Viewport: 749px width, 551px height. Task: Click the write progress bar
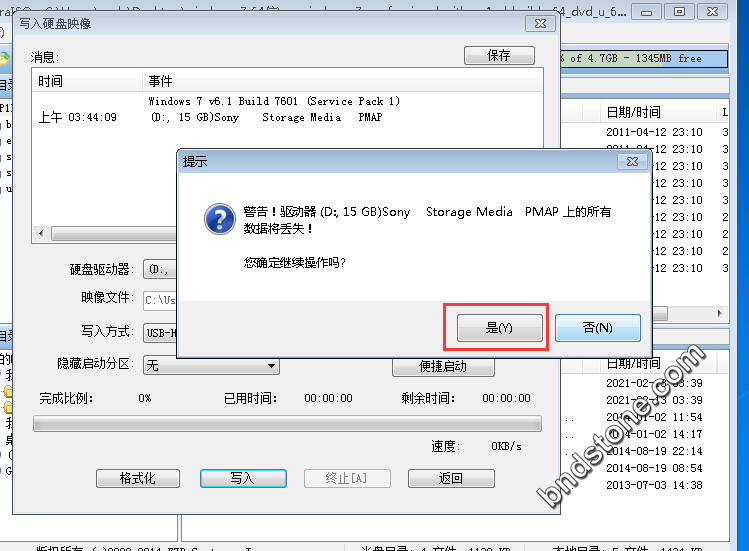click(287, 423)
